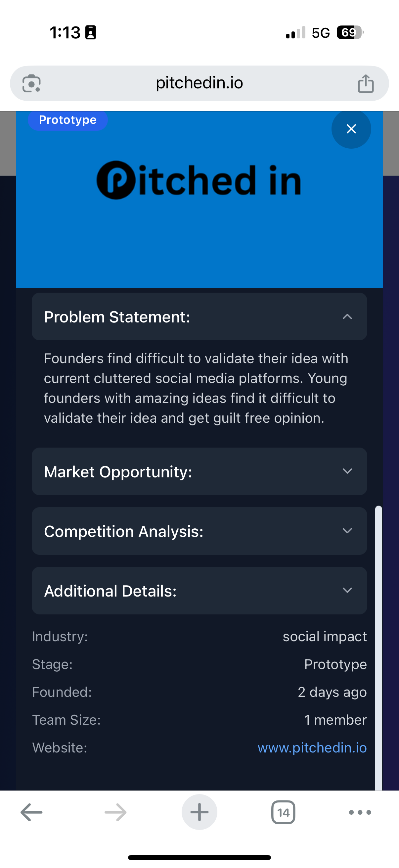Expand the Additional Details section
Viewport: 399px width, 868px height.
(199, 591)
